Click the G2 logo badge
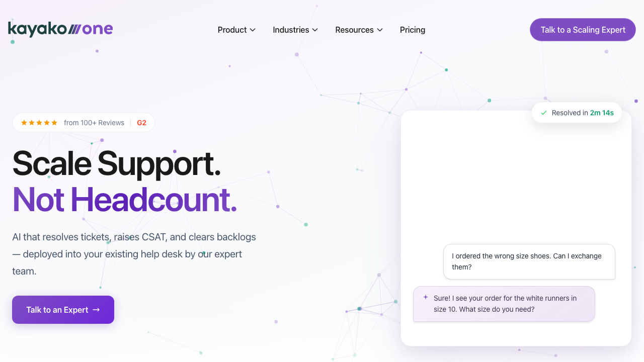Screen dimensions: 644x362 pyautogui.click(x=141, y=123)
